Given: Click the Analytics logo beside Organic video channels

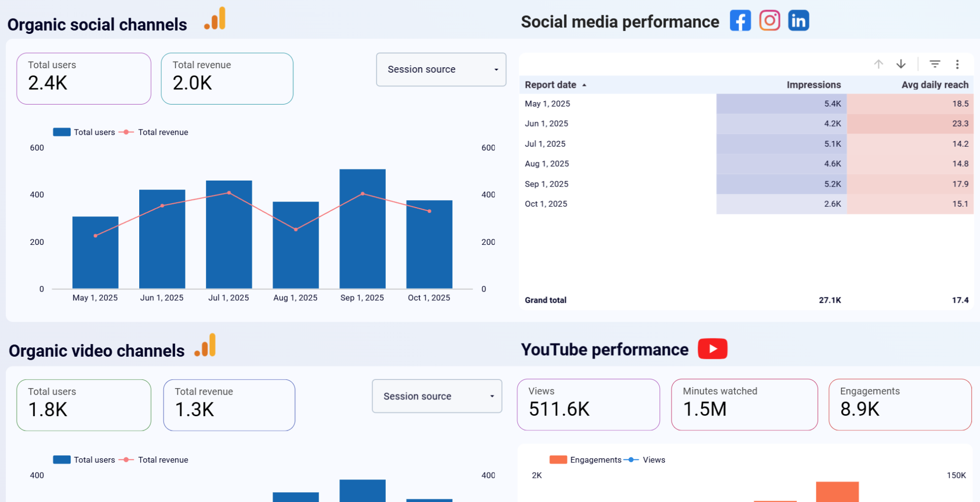Looking at the screenshot, I should click(x=205, y=346).
